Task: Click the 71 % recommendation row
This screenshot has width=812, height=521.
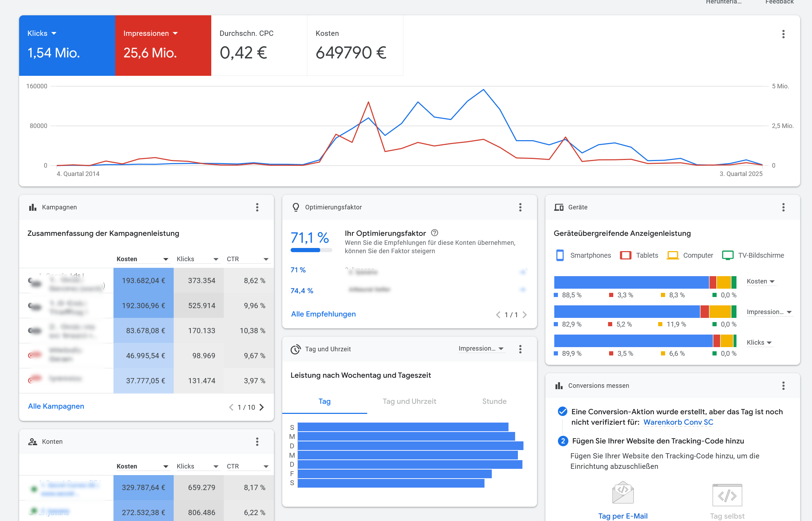Action: coord(409,270)
